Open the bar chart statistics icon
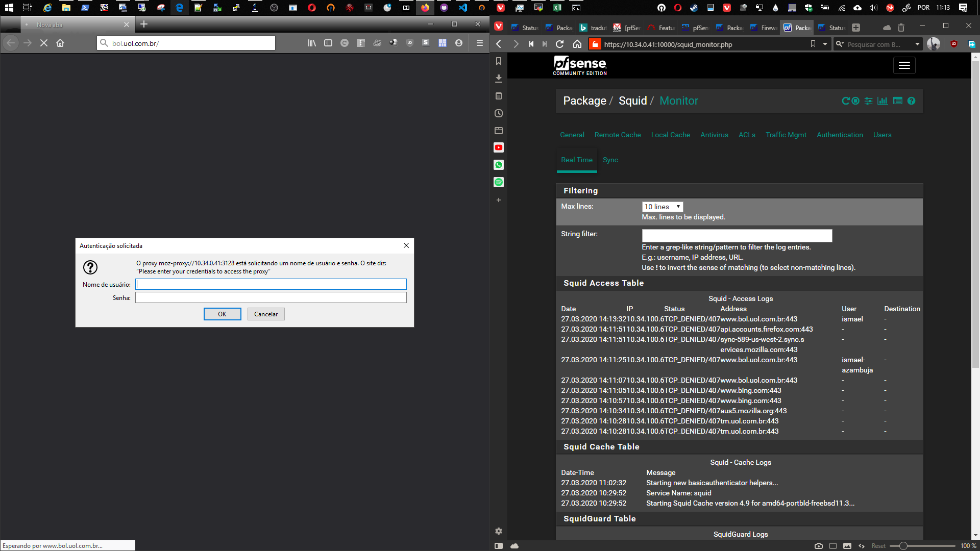This screenshot has height=551, width=980. point(883,101)
